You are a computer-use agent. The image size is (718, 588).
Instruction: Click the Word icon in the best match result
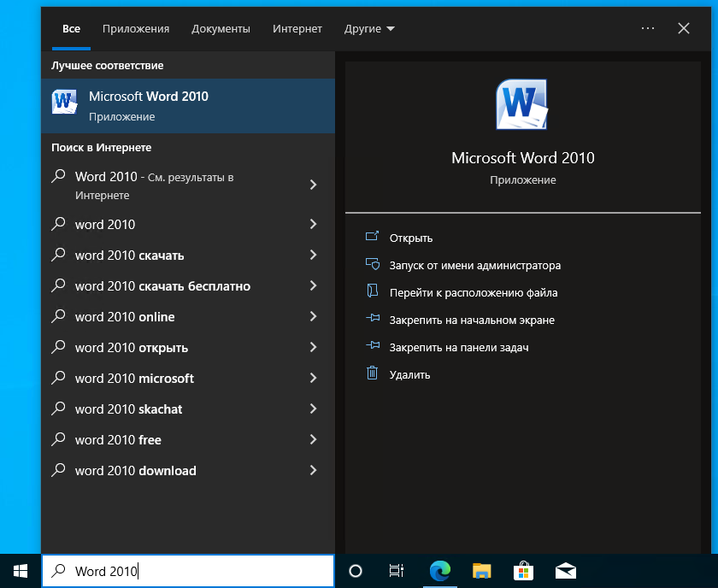tap(64, 102)
